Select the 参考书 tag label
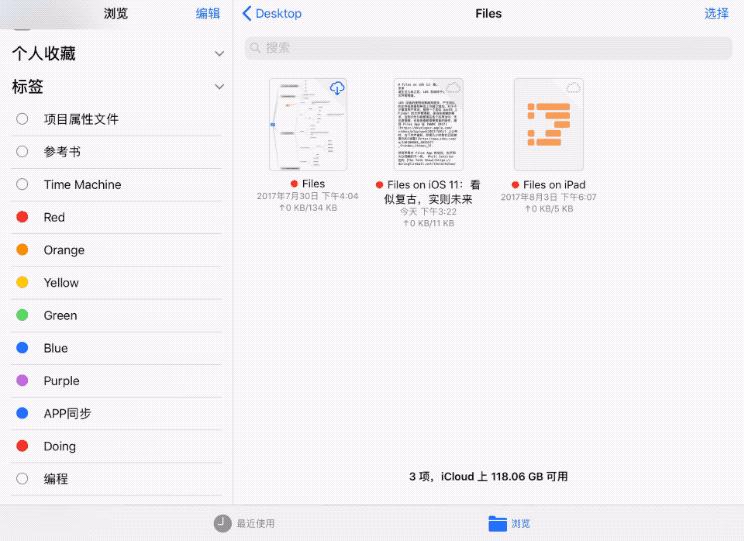 click(x=62, y=152)
